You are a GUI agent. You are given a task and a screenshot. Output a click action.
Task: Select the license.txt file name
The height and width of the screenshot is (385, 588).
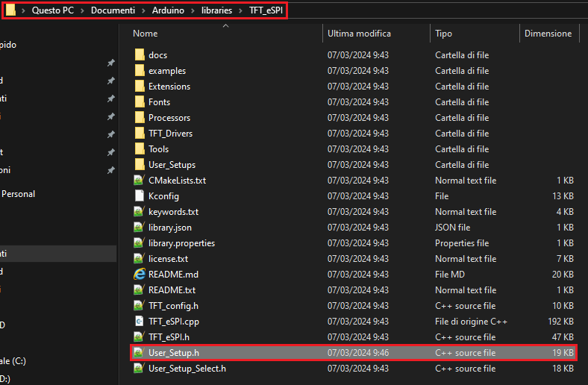click(x=168, y=259)
